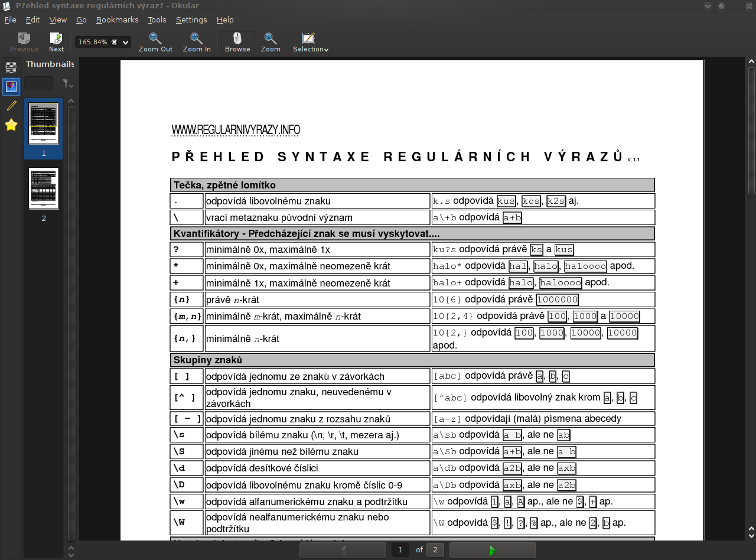Image resolution: width=756 pixels, height=560 pixels.
Task: Activate the Browse mouse tool
Action: coord(237,43)
